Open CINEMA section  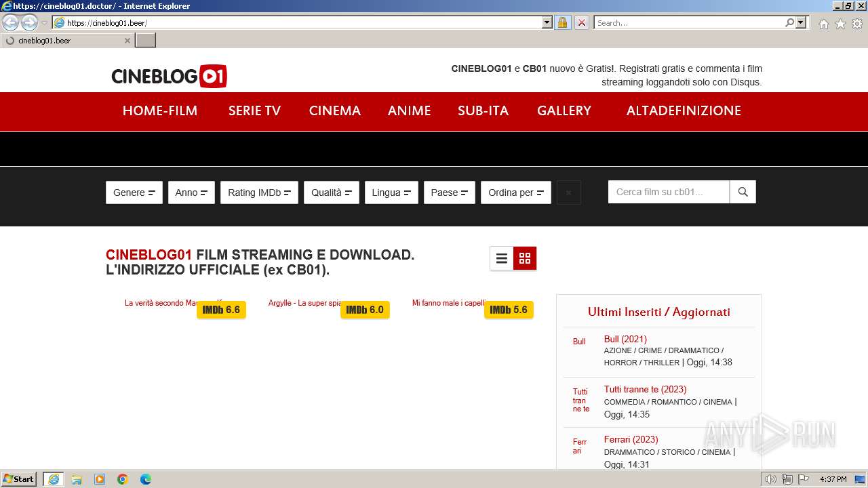[335, 110]
